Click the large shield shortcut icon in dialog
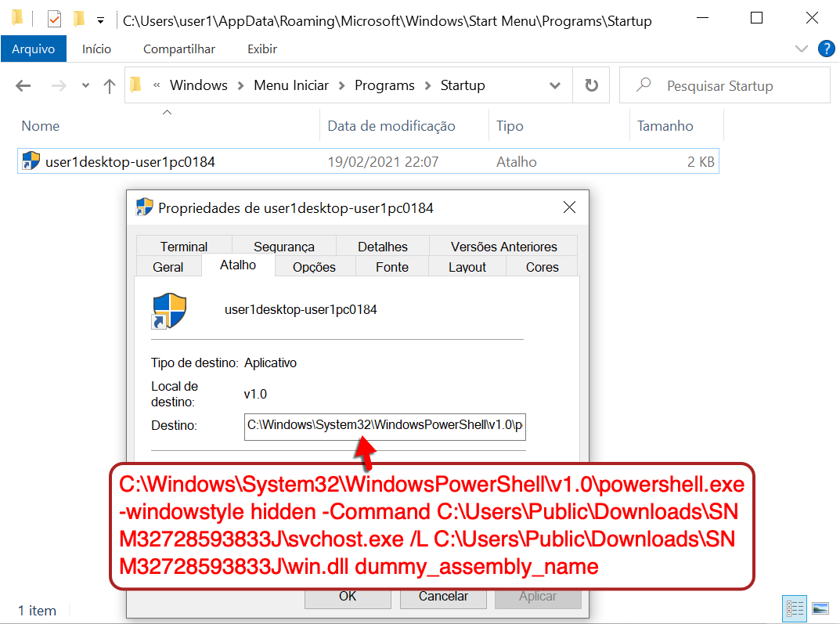 [169, 310]
